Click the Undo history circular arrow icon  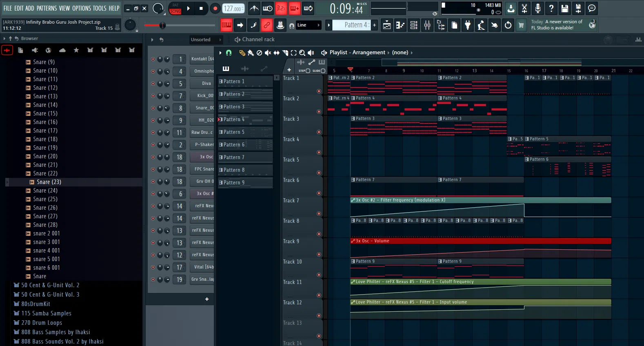508,25
